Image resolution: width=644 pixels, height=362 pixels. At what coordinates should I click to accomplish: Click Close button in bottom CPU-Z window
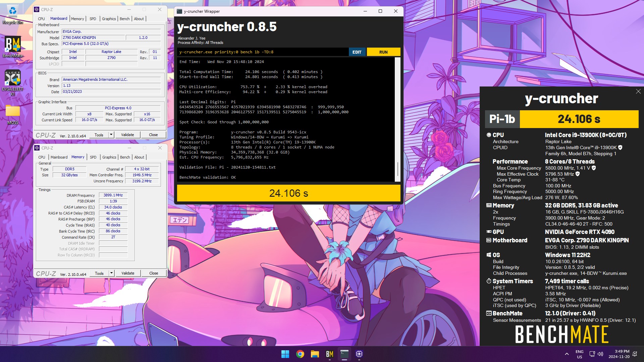coord(154,273)
